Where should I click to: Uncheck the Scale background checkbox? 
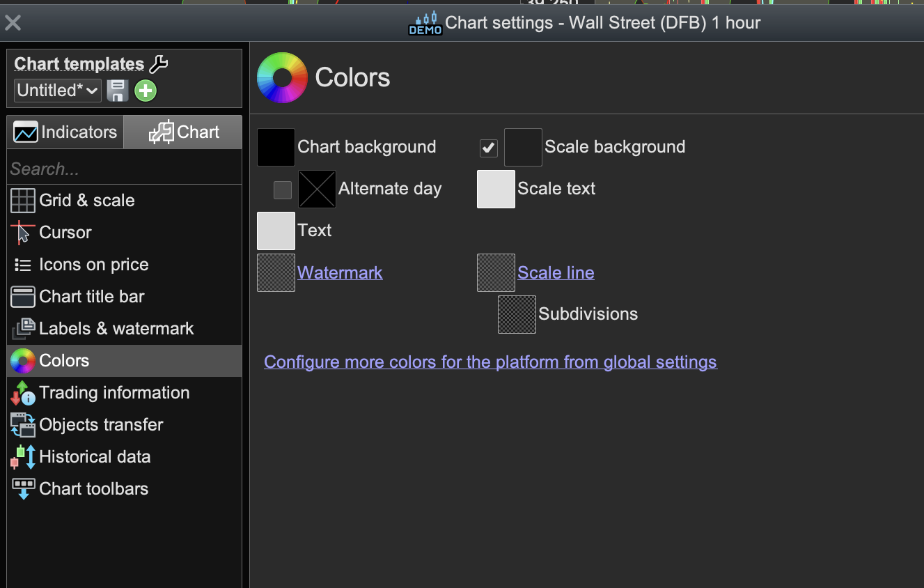[489, 148]
